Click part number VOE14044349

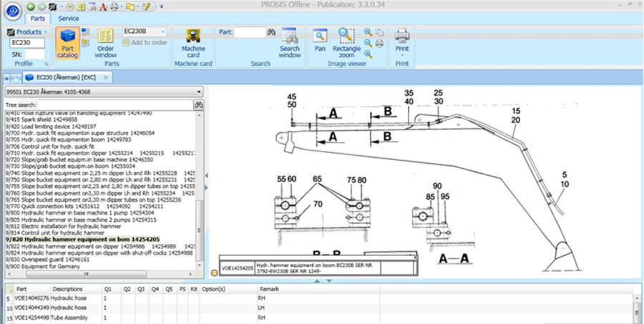pos(31,308)
